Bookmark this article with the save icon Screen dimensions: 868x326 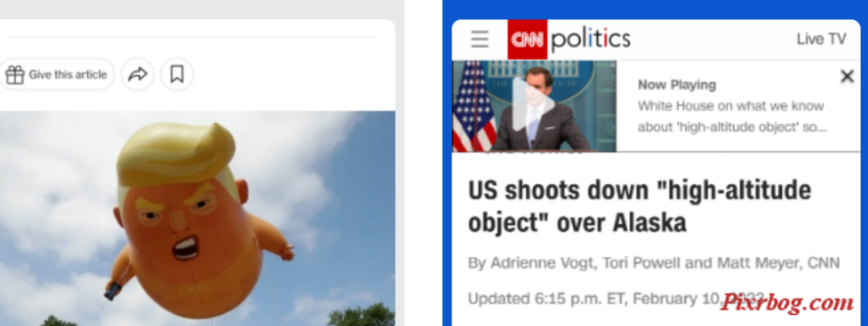point(177,74)
